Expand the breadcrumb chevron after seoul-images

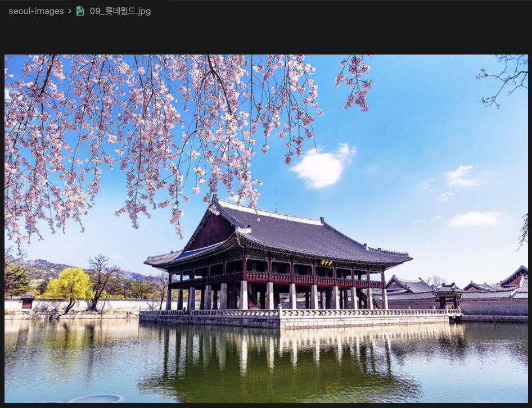[x=70, y=11]
